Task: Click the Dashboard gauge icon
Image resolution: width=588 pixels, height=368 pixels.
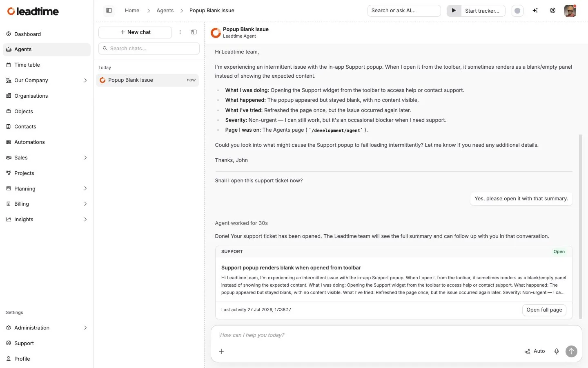Action: coord(9,34)
